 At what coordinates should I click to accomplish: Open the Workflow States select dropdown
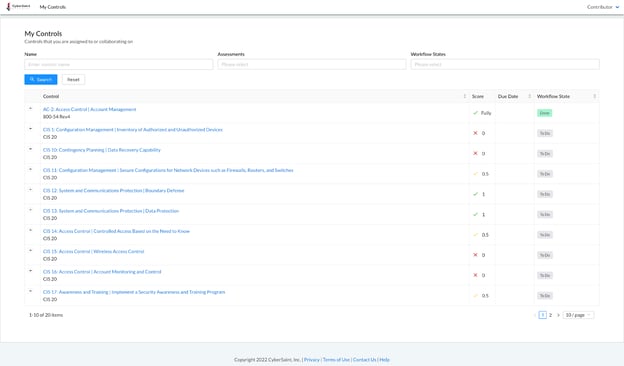(505, 64)
